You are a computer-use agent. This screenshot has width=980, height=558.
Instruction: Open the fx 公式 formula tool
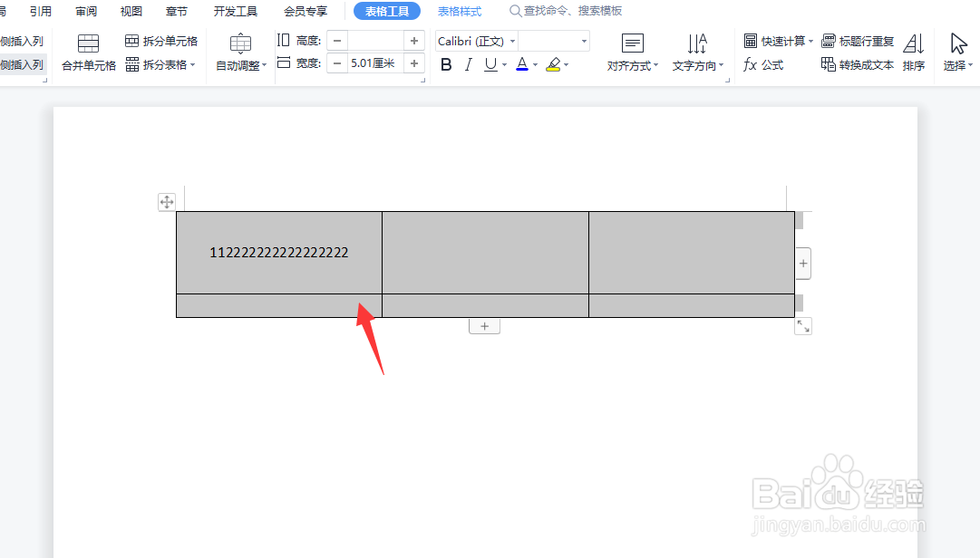[x=764, y=64]
